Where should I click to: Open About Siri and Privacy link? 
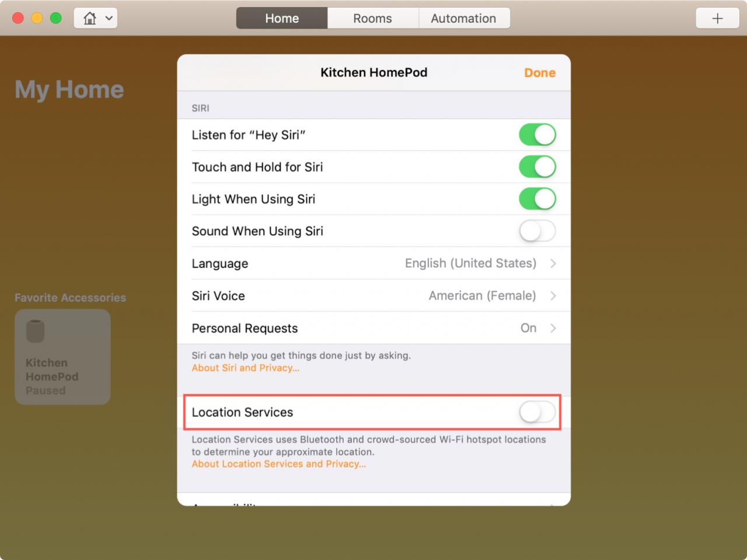(x=246, y=368)
